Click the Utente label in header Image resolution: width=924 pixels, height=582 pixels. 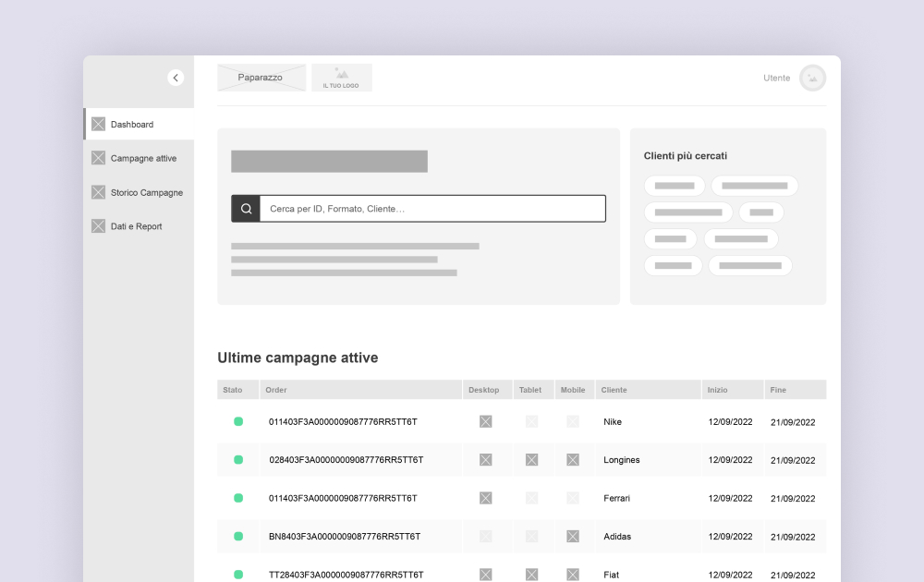(x=776, y=78)
